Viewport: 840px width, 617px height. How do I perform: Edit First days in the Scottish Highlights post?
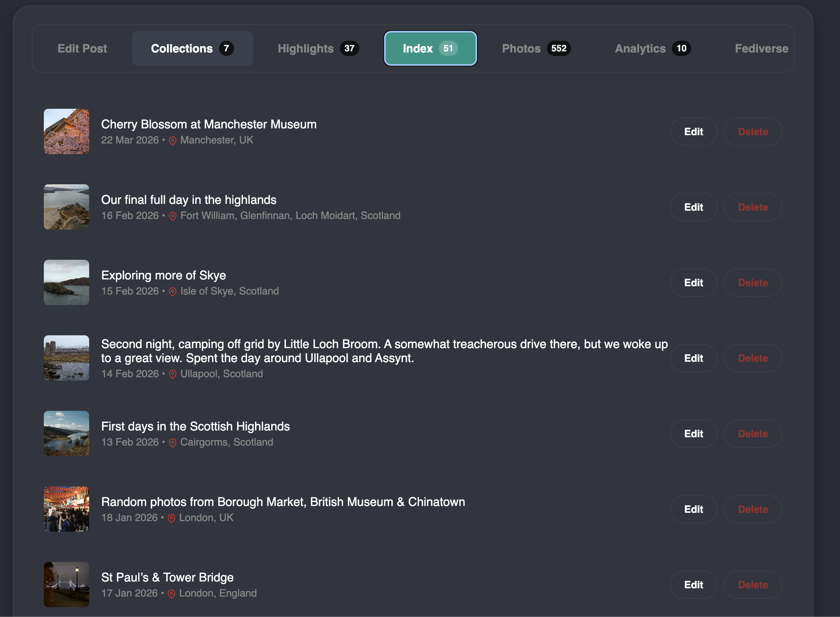tap(693, 434)
